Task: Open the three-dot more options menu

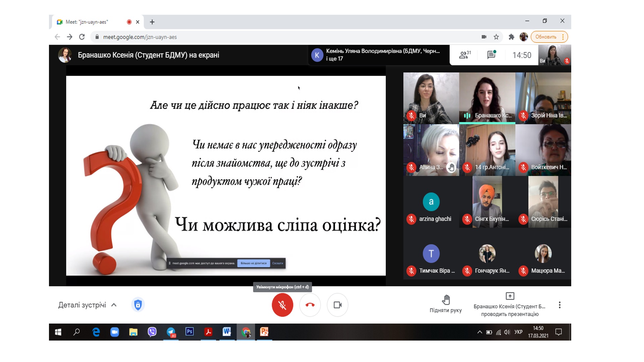Action: 559,305
